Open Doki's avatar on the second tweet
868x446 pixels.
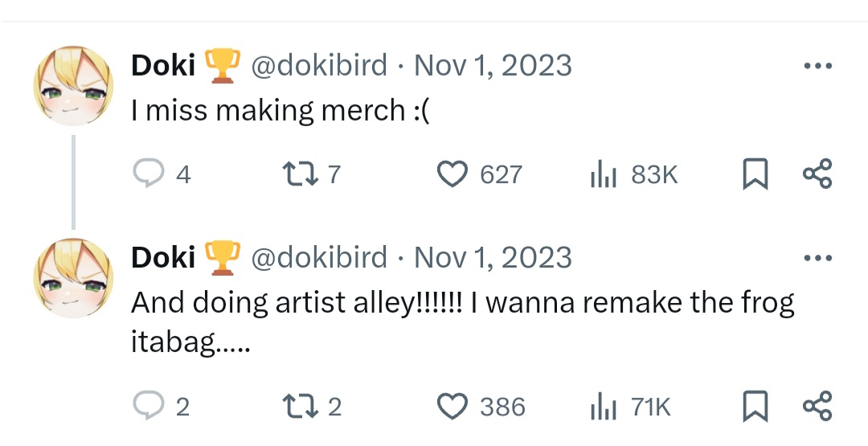[x=73, y=279]
